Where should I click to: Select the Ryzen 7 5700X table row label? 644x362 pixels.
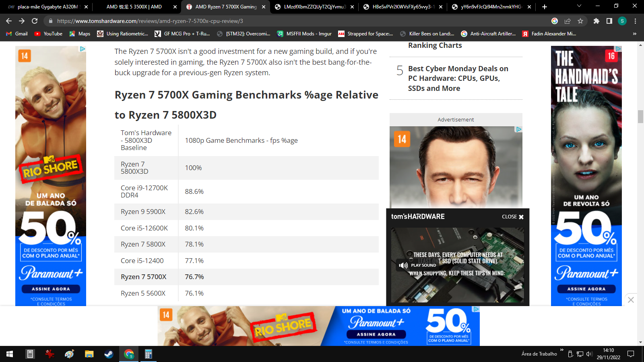click(144, 277)
